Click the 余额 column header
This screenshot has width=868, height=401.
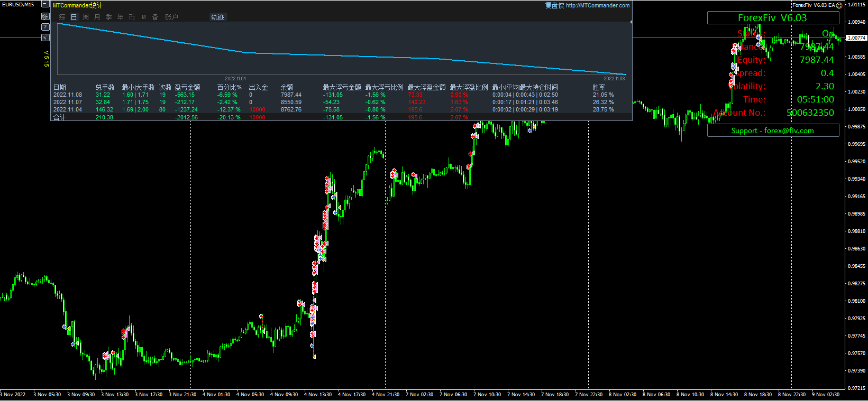pos(287,87)
